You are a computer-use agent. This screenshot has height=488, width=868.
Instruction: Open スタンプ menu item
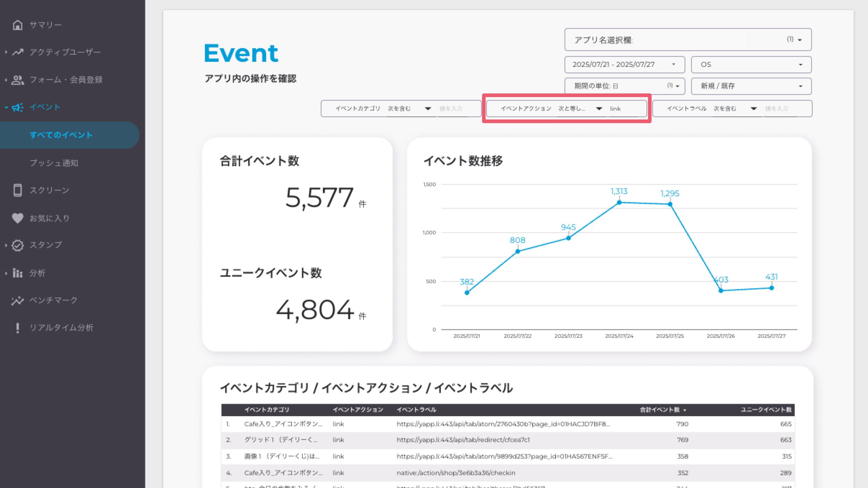[45, 245]
